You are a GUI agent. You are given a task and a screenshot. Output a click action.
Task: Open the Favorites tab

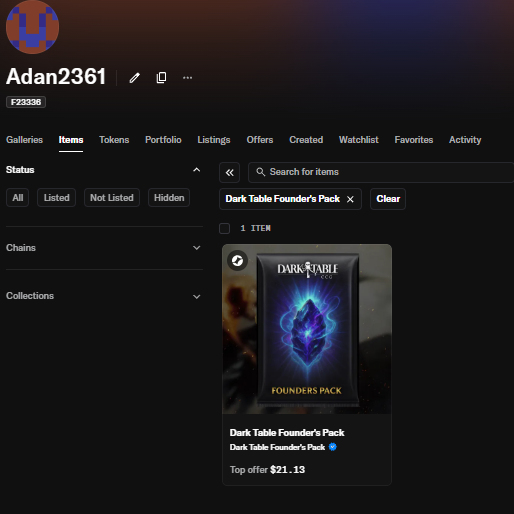pyautogui.click(x=414, y=140)
